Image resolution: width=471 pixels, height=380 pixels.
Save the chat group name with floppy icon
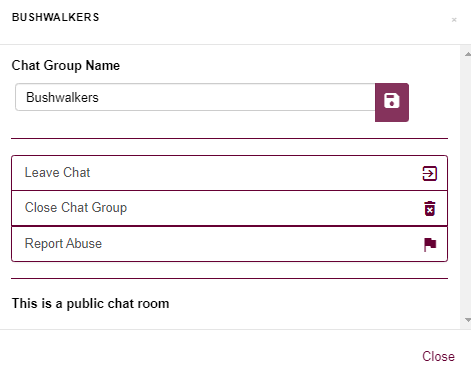tap(392, 102)
